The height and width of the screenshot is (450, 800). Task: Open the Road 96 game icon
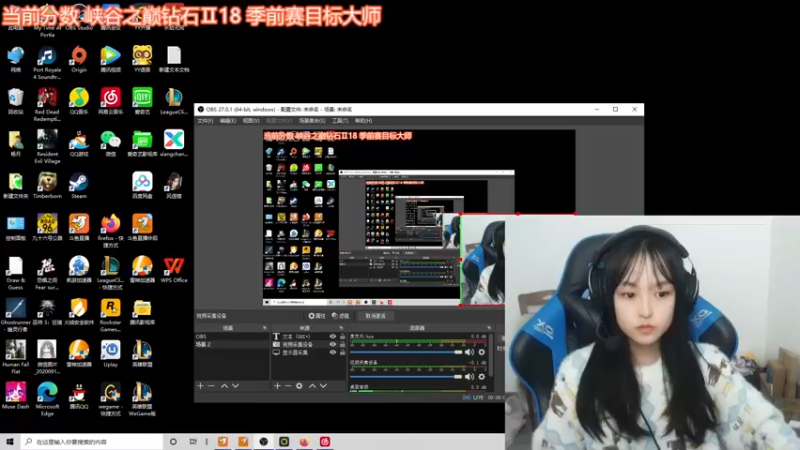pyautogui.click(x=47, y=227)
